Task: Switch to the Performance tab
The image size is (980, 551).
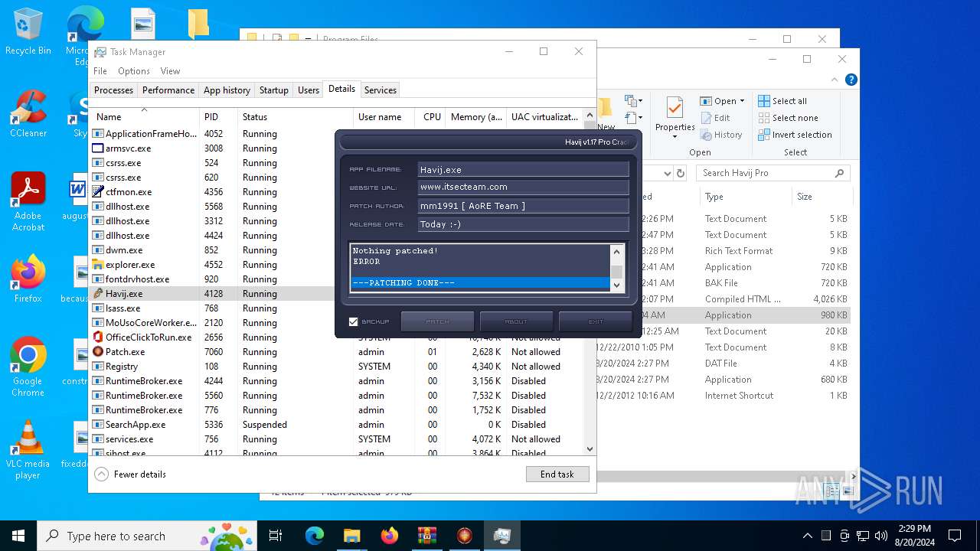Action: (x=168, y=90)
